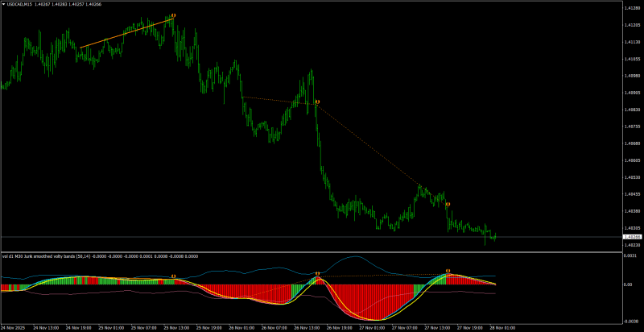Click the indicator zero level label 0.00
This screenshot has width=644, height=332.
(627, 284)
